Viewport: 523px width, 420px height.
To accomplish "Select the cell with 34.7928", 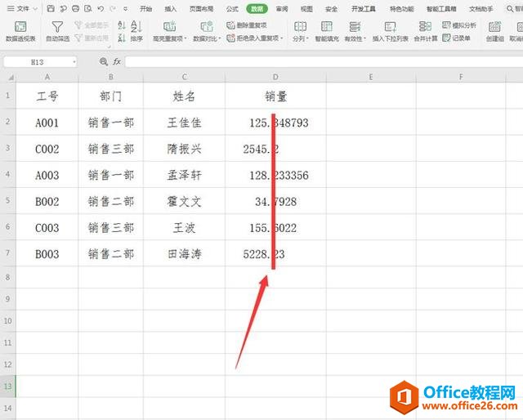I will 275,201.
